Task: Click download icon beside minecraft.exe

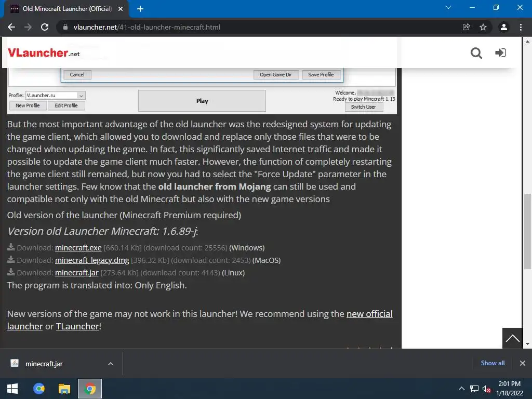Action: (x=11, y=247)
